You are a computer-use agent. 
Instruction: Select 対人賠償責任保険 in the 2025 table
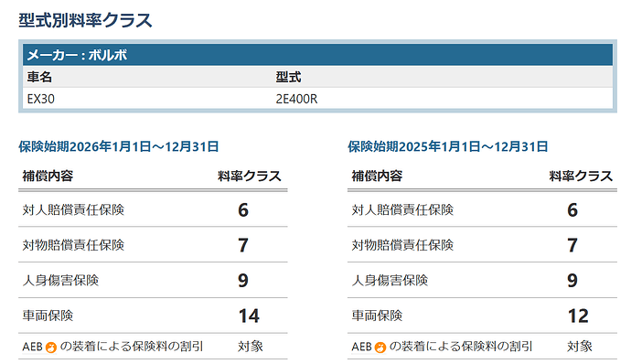coord(402,209)
